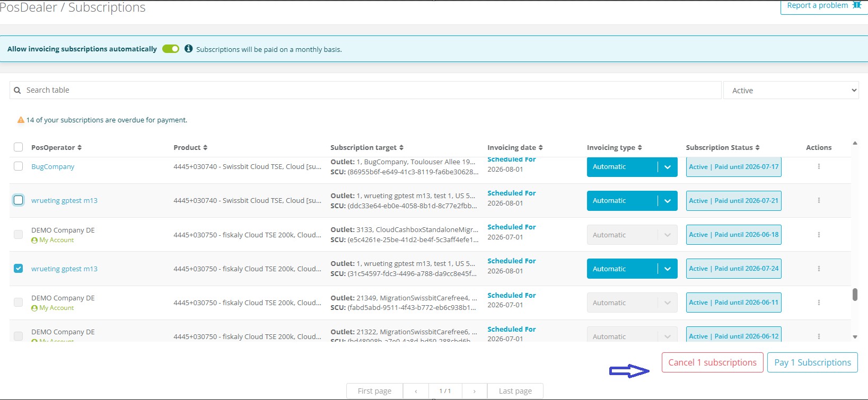Open the actions menu for the BugCompany row
Screen dimensions: 868x400
click(819, 166)
